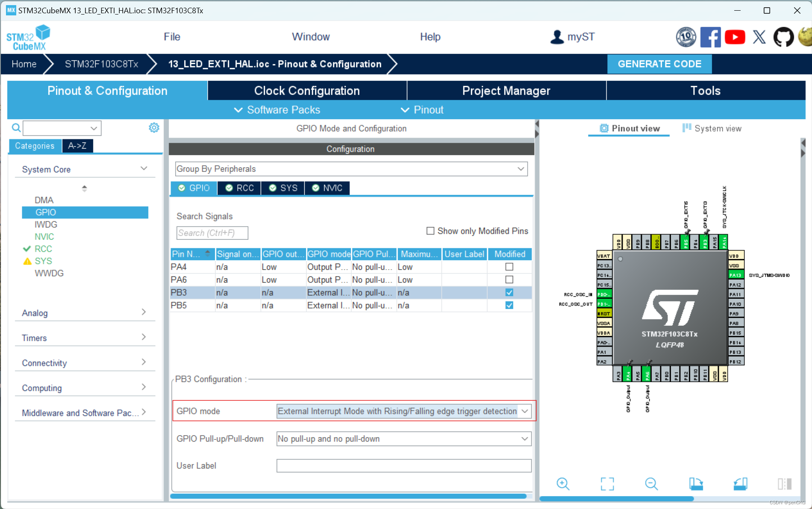
Task: Open the Pinout dropdown menu
Action: [x=422, y=110]
